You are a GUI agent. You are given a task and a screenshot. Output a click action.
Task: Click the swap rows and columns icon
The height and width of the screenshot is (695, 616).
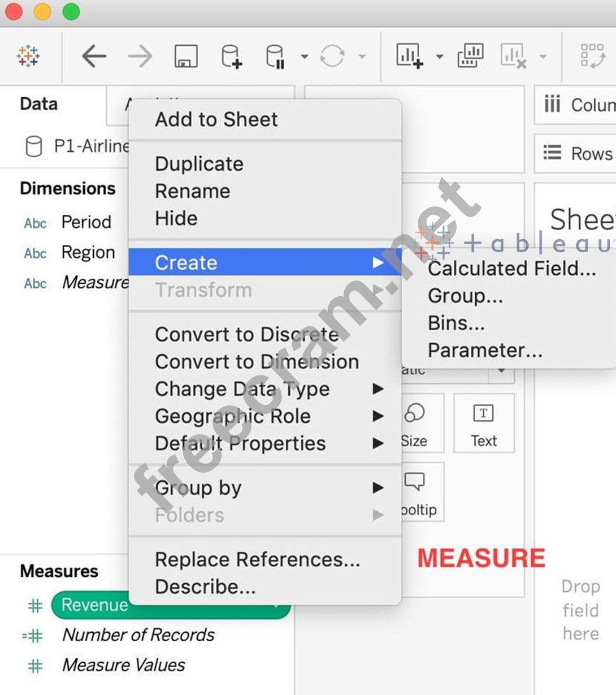coord(592,57)
